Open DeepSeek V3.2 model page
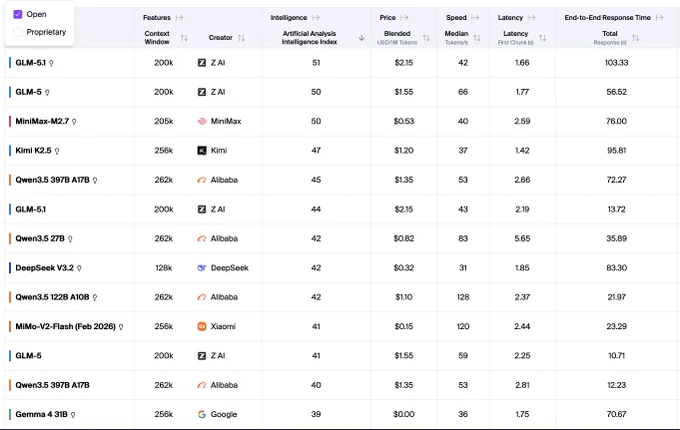The width and height of the screenshot is (680, 430). click(x=45, y=268)
